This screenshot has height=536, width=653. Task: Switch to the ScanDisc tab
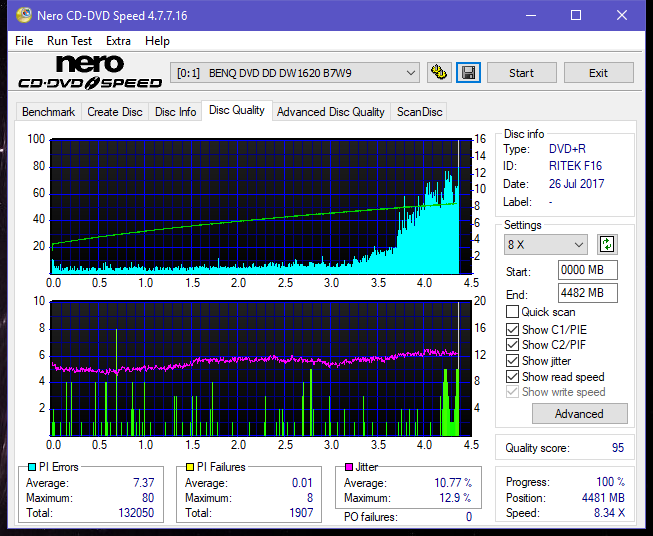click(419, 112)
